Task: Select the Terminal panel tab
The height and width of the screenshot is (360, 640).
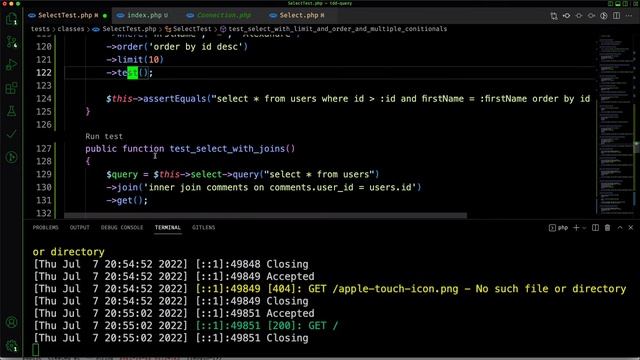Action: [x=168, y=228]
